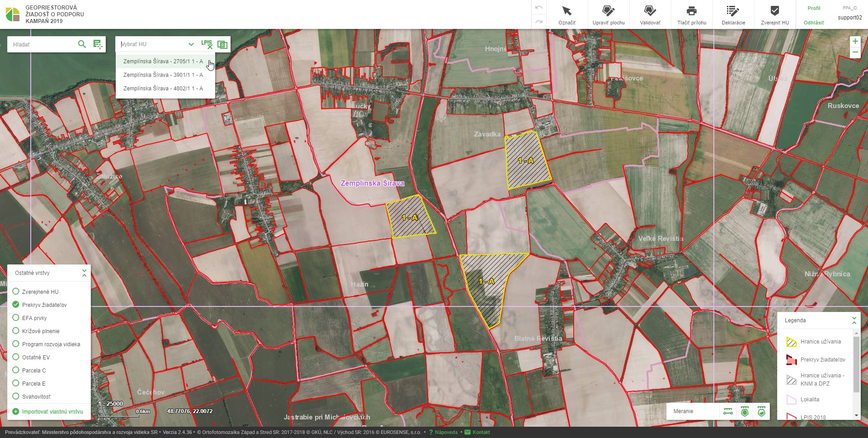Screen dimensions: 868x438
Task: Click the legend scrollbar up arrow
Action: pyautogui.click(x=856, y=333)
